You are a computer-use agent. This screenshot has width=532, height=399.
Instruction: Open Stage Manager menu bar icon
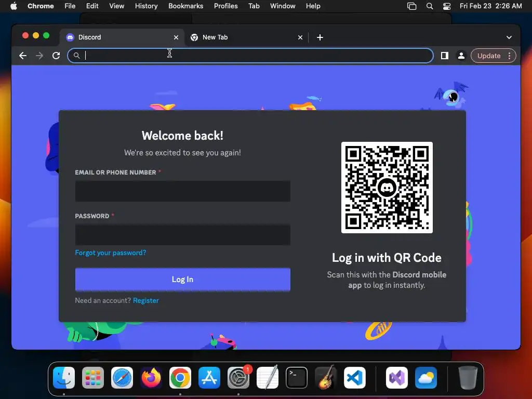point(411,6)
